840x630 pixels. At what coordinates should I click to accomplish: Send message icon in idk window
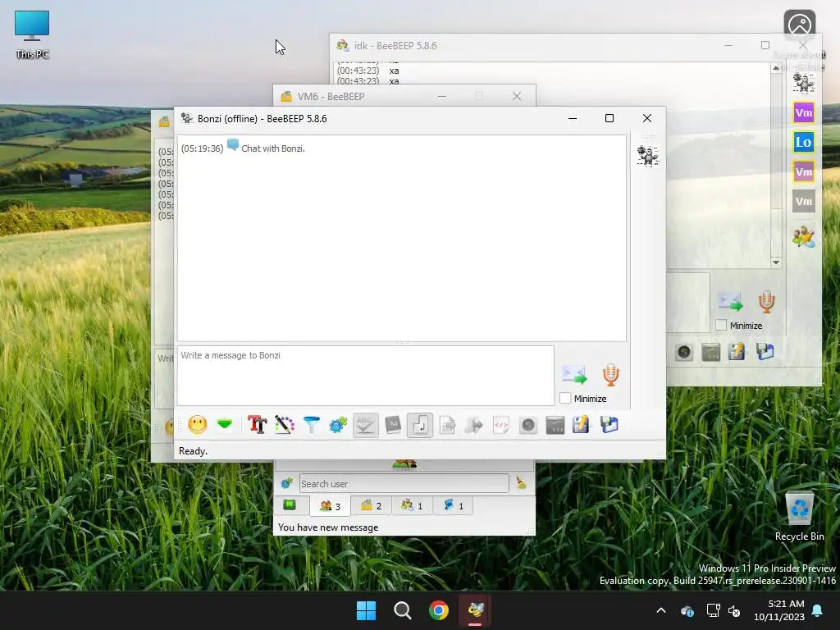[729, 302]
